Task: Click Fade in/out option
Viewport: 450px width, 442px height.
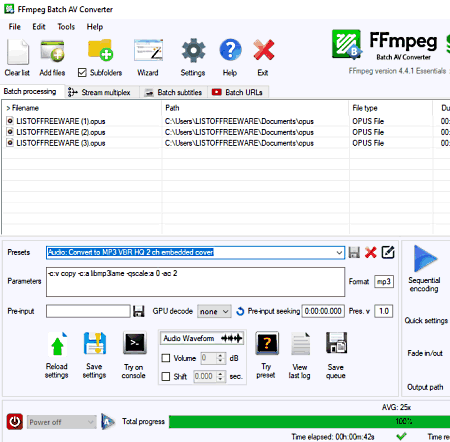Action: coord(425,353)
